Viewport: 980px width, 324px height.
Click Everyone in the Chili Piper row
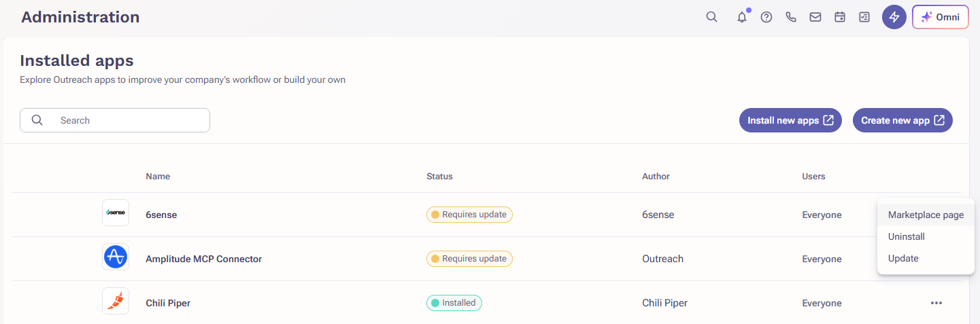tap(822, 303)
